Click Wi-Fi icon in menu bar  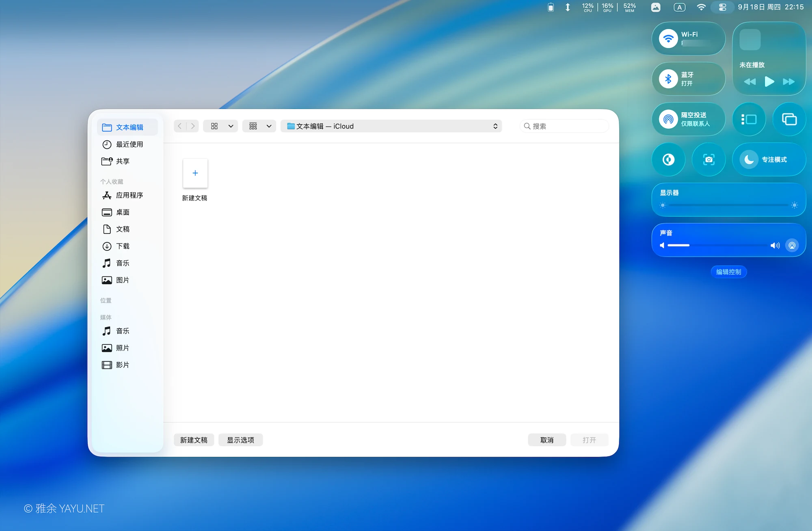click(x=701, y=7)
